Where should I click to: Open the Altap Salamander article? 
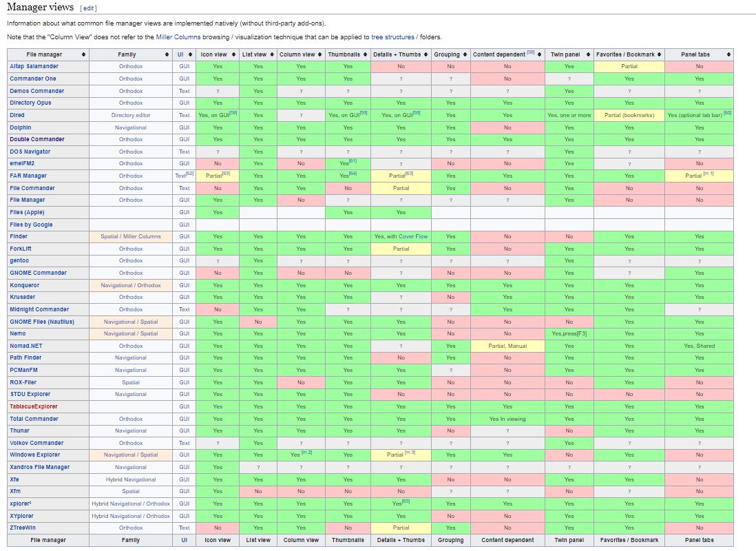(x=34, y=67)
